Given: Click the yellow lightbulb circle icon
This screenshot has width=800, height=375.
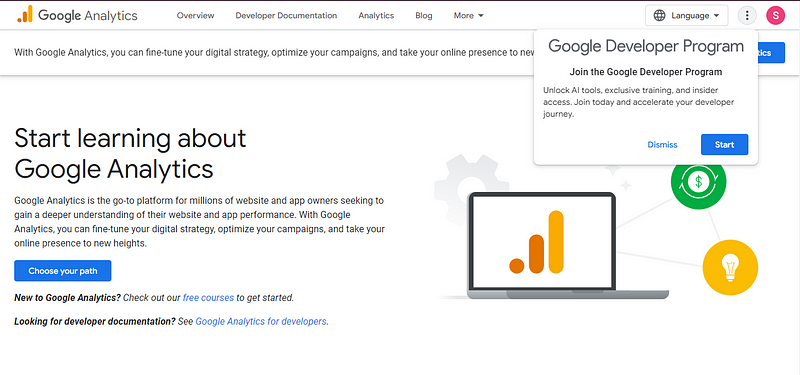Looking at the screenshot, I should pos(730,267).
